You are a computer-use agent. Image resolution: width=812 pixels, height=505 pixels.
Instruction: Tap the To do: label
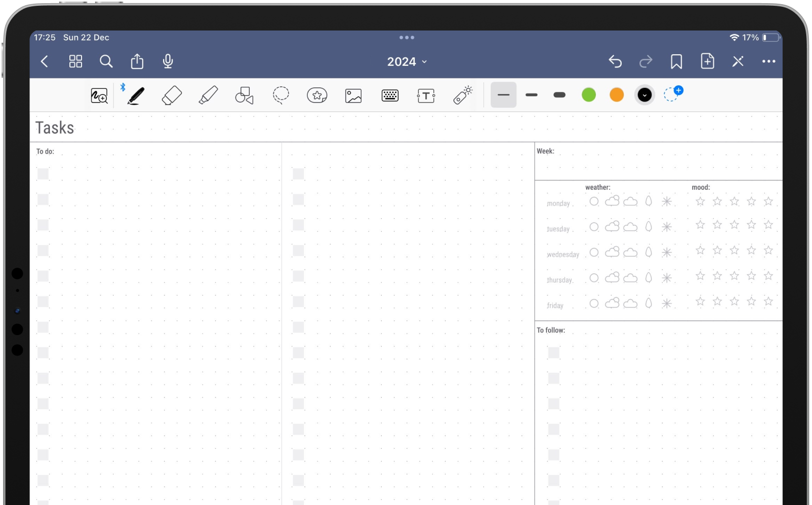(x=45, y=151)
